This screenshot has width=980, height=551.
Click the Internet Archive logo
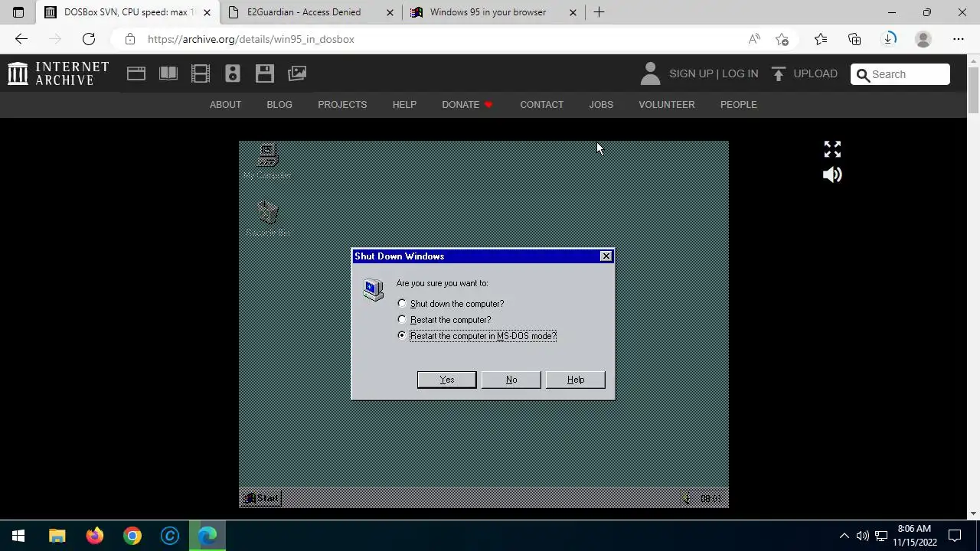[58, 73]
